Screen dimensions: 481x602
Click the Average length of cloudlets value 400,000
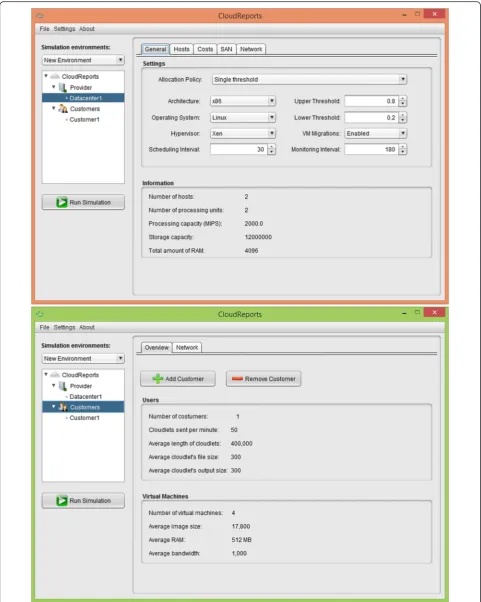click(x=241, y=443)
